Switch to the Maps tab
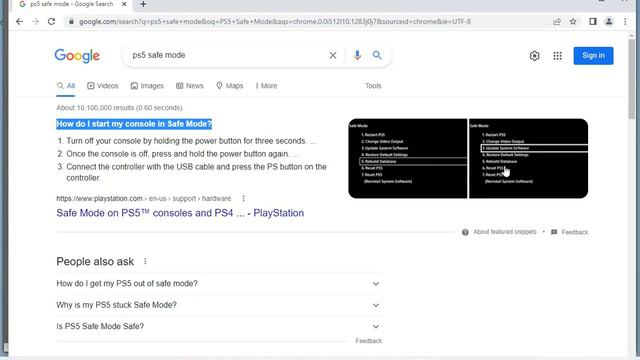 (229, 86)
